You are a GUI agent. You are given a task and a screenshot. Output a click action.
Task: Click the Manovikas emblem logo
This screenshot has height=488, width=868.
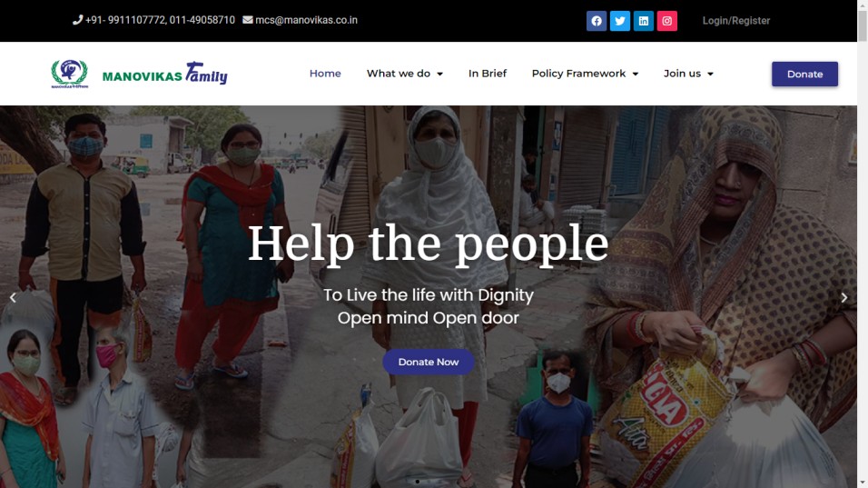[69, 74]
